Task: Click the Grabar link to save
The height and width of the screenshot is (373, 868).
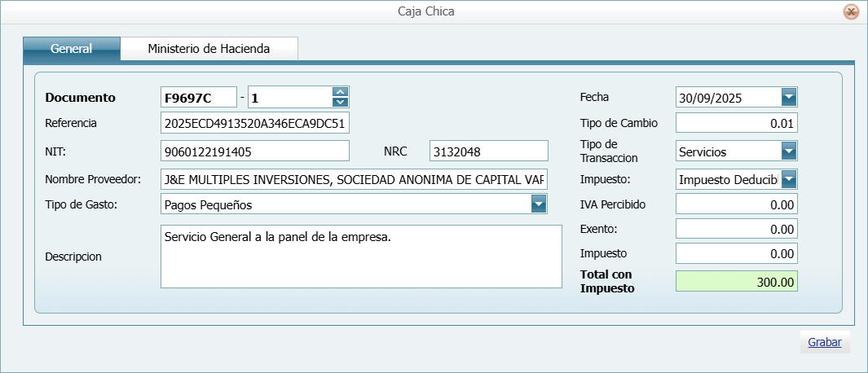Action: pos(824,342)
